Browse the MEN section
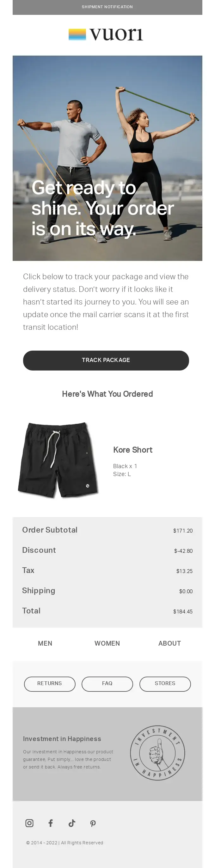 [45, 643]
